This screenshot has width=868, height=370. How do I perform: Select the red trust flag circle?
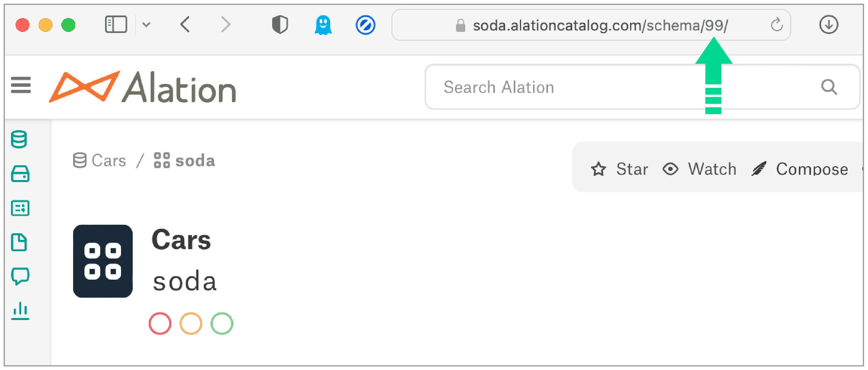pos(160,323)
